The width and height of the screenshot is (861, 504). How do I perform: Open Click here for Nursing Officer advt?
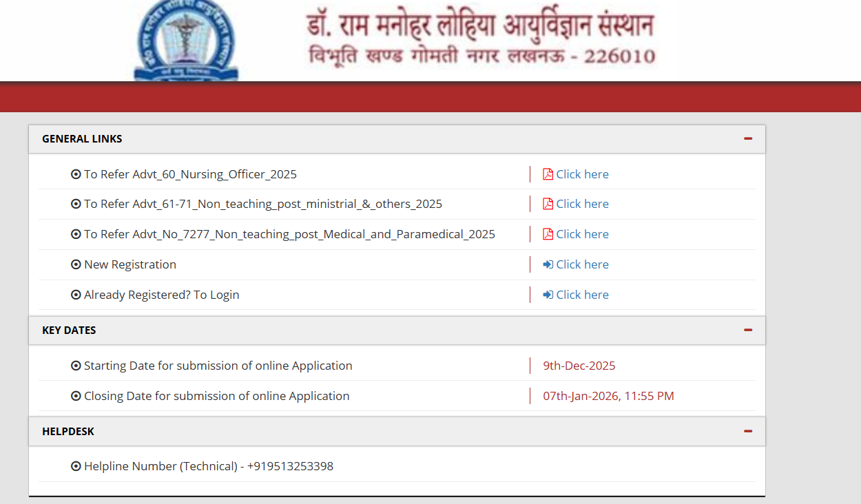582,174
